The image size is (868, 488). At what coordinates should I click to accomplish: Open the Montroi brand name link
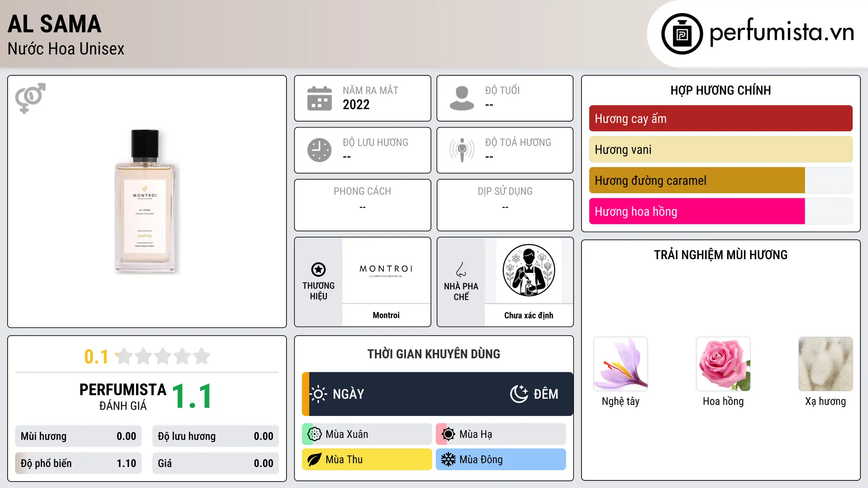(x=386, y=315)
